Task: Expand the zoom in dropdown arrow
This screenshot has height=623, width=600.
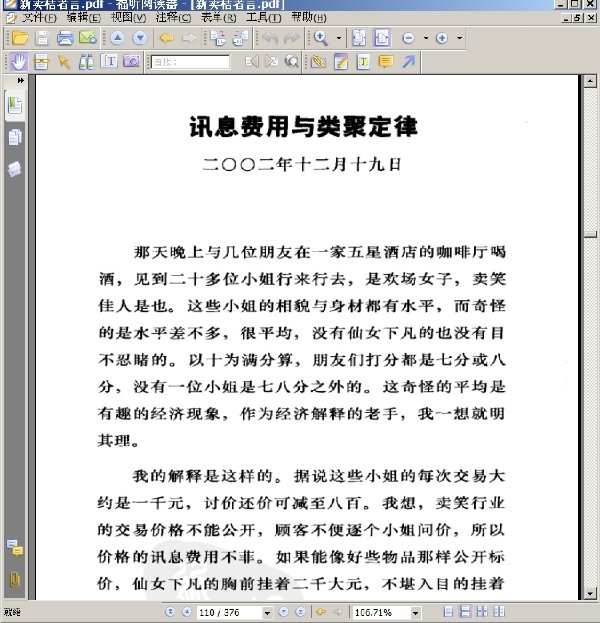Action: pos(459,38)
